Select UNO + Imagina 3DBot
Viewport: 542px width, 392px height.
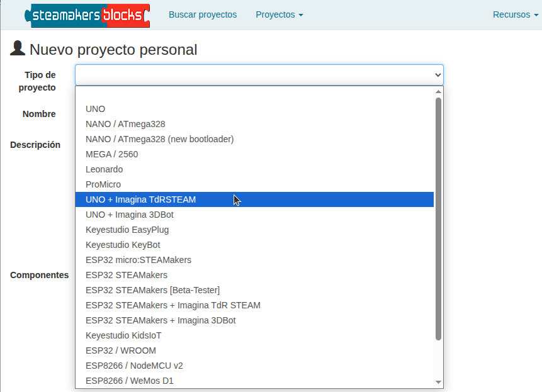tap(129, 215)
